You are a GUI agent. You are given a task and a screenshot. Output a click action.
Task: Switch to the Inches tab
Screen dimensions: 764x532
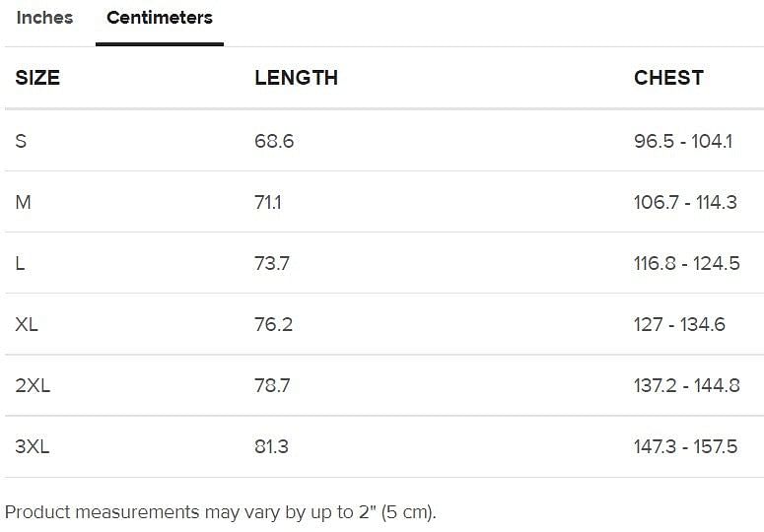click(x=44, y=18)
